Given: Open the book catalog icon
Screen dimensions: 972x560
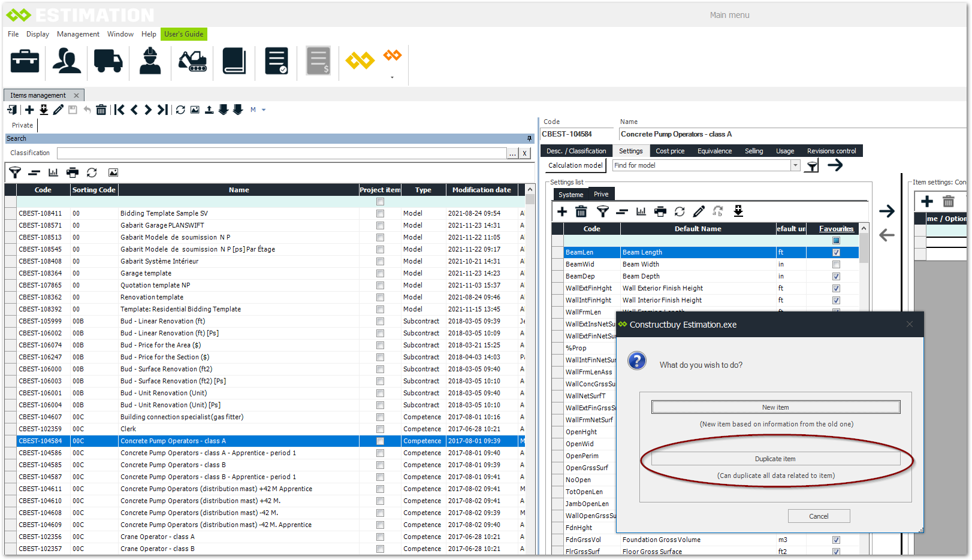Looking at the screenshot, I should (234, 61).
